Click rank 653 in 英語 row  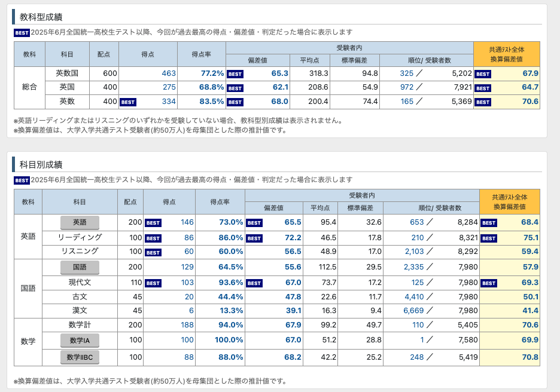[417, 222]
